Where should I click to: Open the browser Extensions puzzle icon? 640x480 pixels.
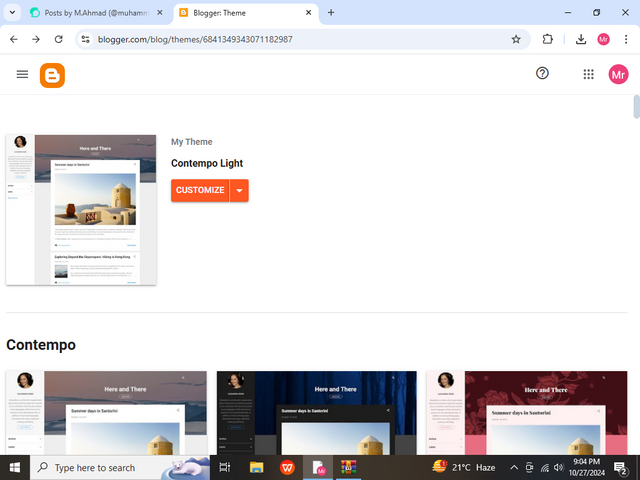547,39
